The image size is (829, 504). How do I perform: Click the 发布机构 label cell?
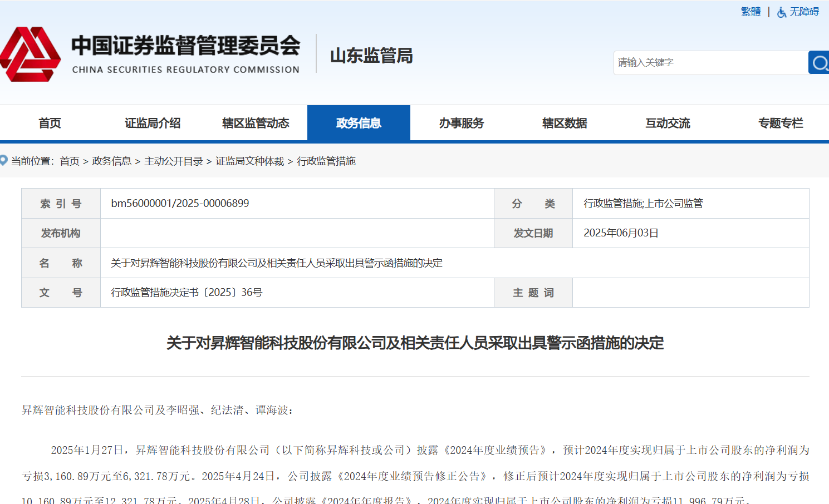(x=61, y=233)
